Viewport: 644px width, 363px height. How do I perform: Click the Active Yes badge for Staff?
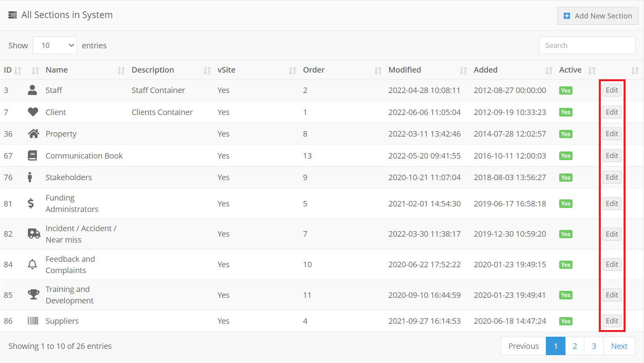[566, 91]
